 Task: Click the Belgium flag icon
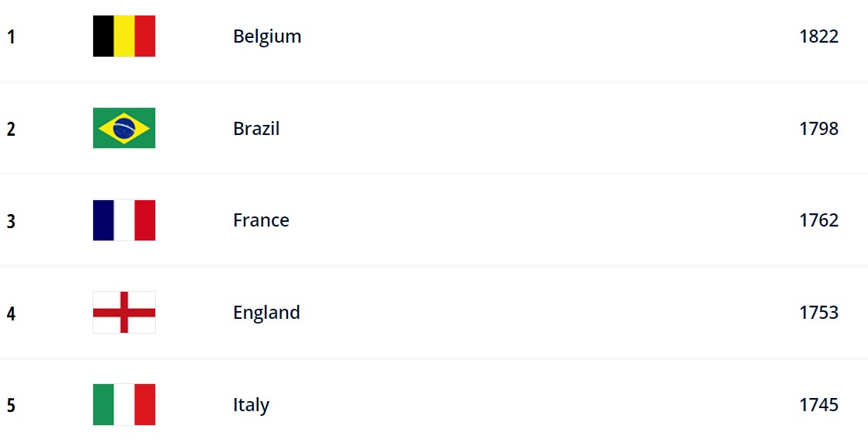pos(124,36)
